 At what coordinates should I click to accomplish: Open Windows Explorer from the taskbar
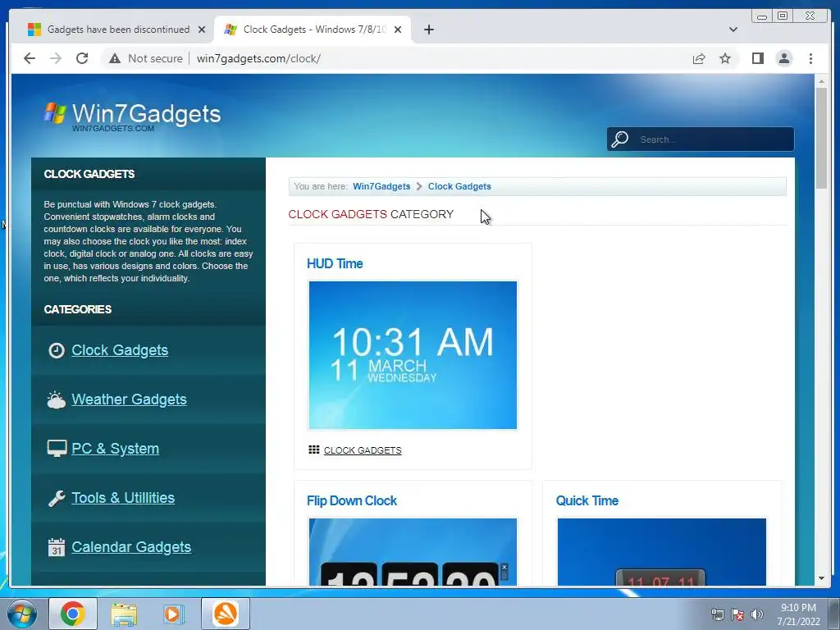[x=124, y=614]
